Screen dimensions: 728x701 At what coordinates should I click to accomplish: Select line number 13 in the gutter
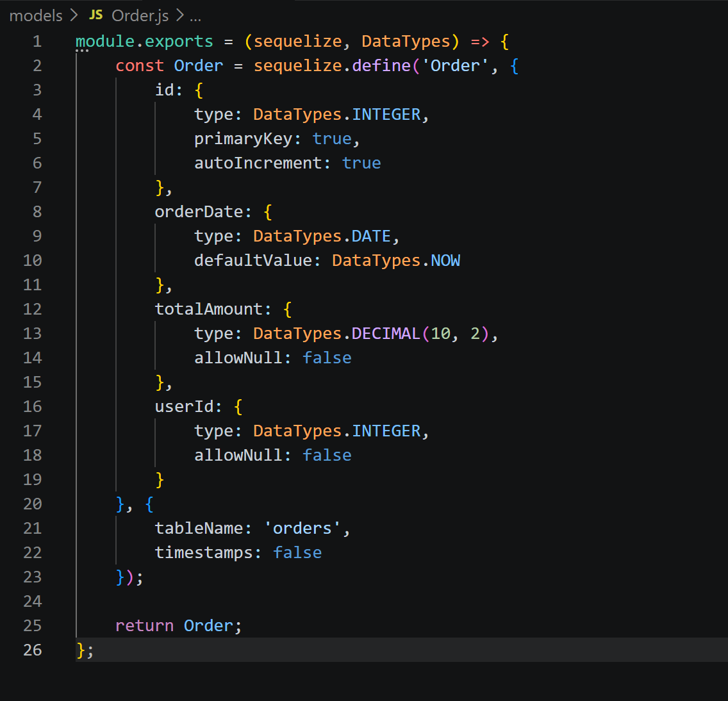click(32, 333)
